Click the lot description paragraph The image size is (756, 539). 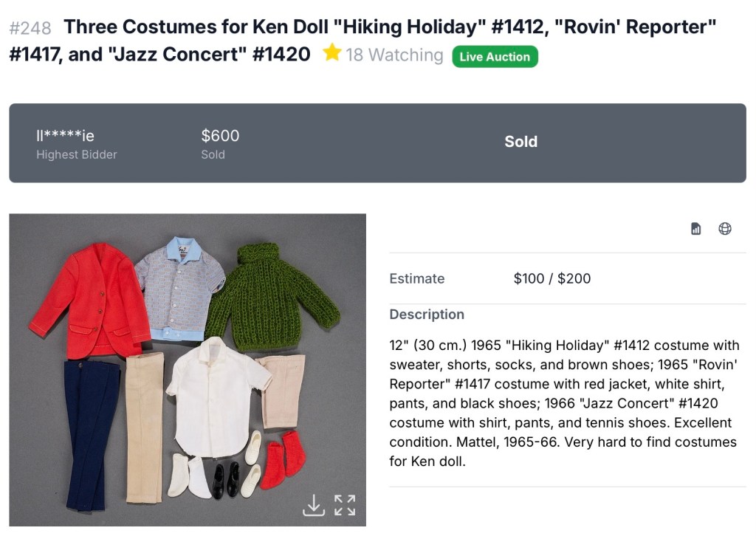pyautogui.click(x=563, y=403)
